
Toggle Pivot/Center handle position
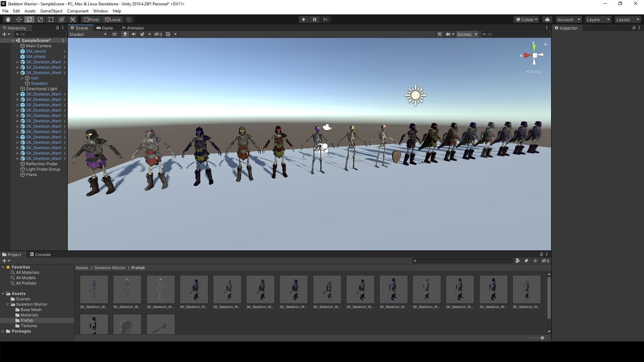[91, 19]
